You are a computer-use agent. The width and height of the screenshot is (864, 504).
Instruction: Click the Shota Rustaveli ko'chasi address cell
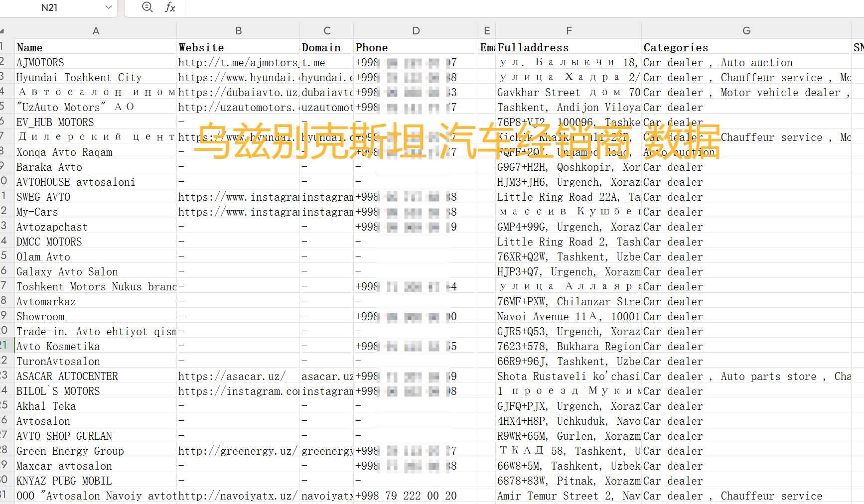569,376
